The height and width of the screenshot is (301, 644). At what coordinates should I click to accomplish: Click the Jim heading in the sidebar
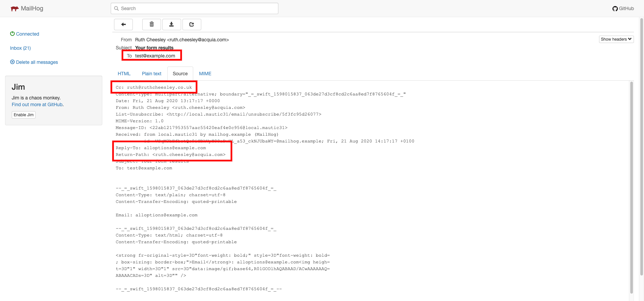18,87
